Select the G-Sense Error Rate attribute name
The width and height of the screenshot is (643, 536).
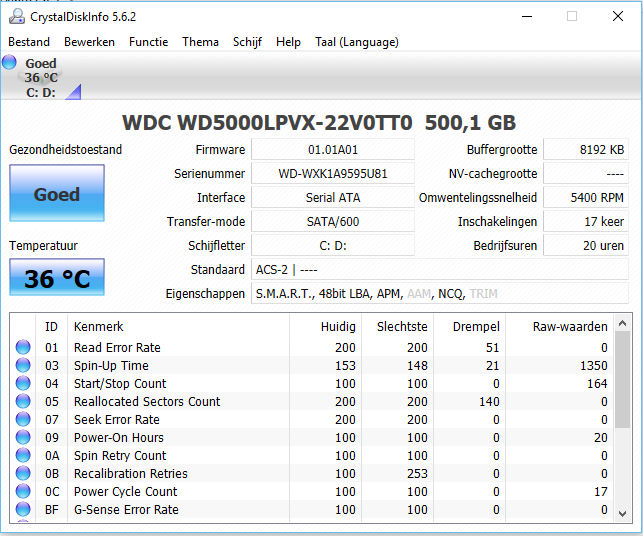(126, 510)
